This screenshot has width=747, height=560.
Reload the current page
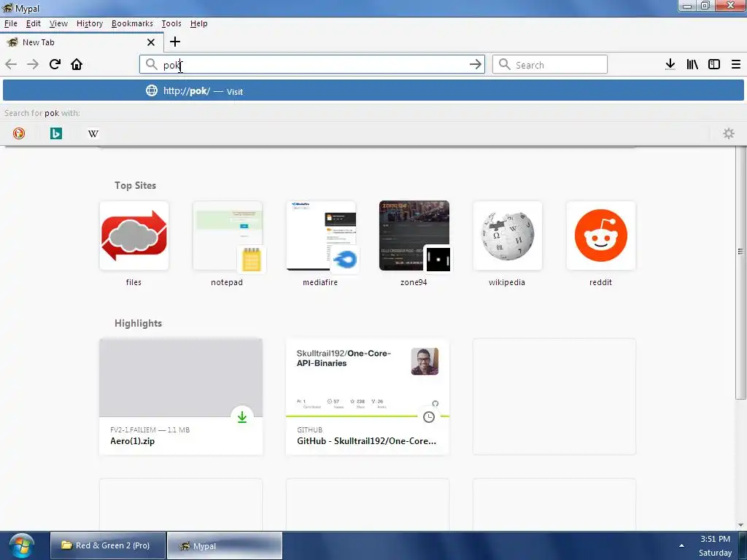tap(55, 64)
